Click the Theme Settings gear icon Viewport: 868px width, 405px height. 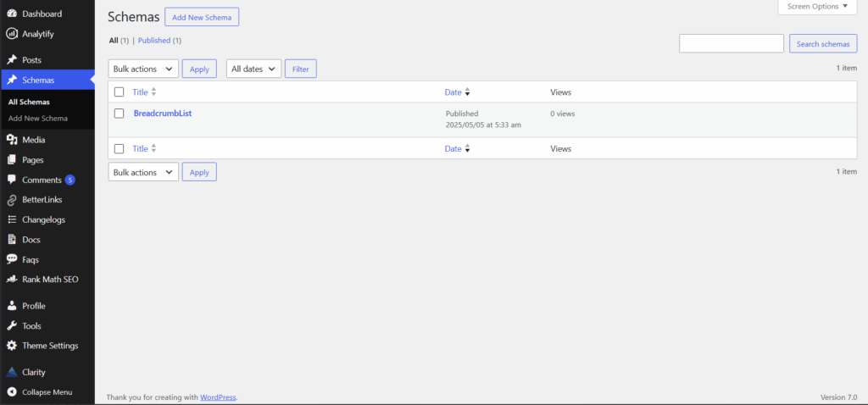click(x=12, y=346)
